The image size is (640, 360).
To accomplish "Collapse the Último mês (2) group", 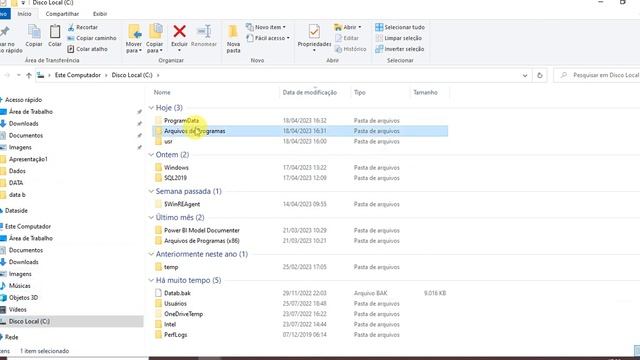I will [151, 218].
